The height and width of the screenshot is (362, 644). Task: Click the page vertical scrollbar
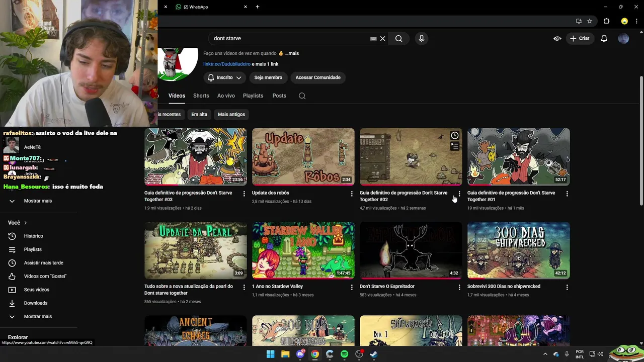point(641,141)
